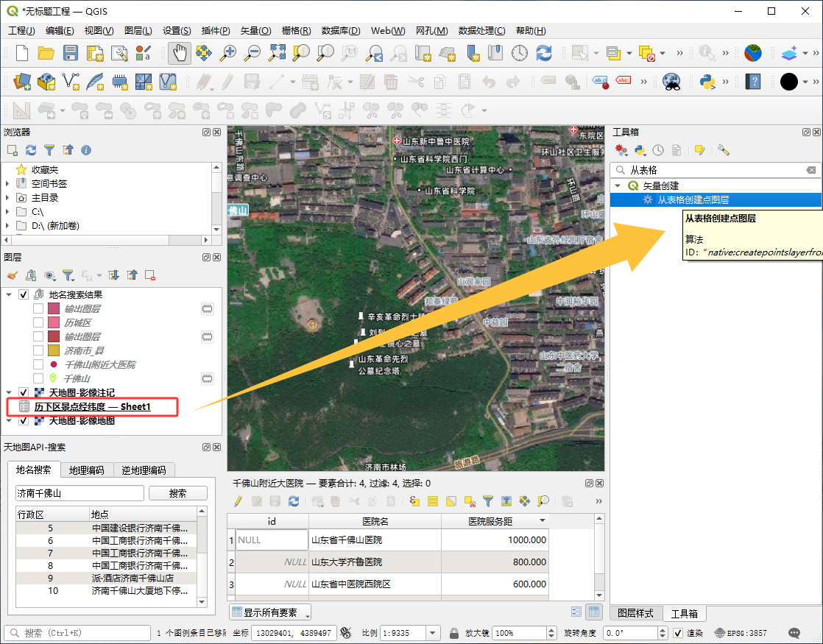Open messages log speech bubble icon

coord(794,633)
